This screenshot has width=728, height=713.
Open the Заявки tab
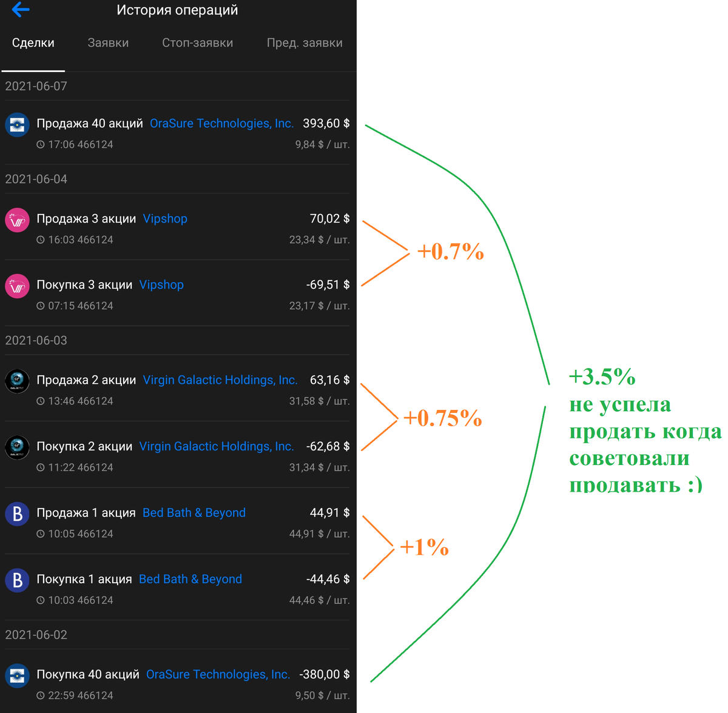click(108, 43)
